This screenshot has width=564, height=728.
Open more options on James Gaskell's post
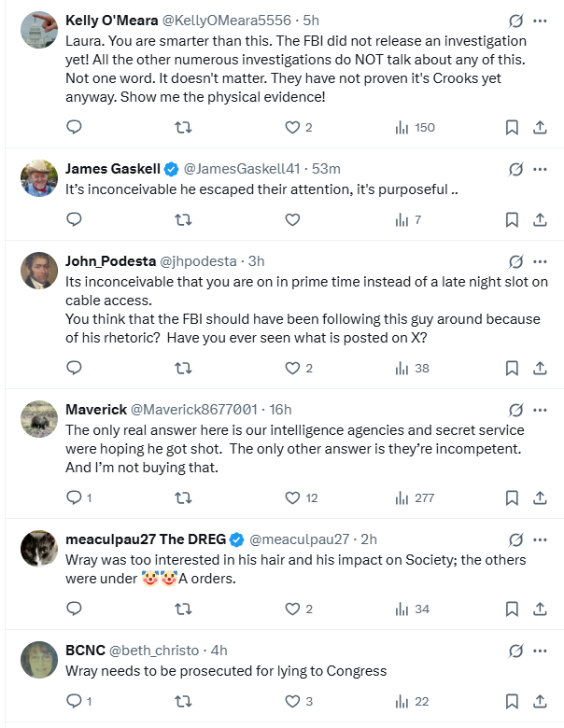click(x=540, y=169)
